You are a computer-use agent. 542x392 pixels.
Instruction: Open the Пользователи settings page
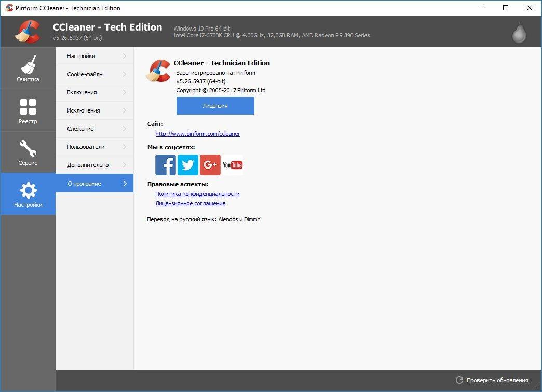click(94, 147)
